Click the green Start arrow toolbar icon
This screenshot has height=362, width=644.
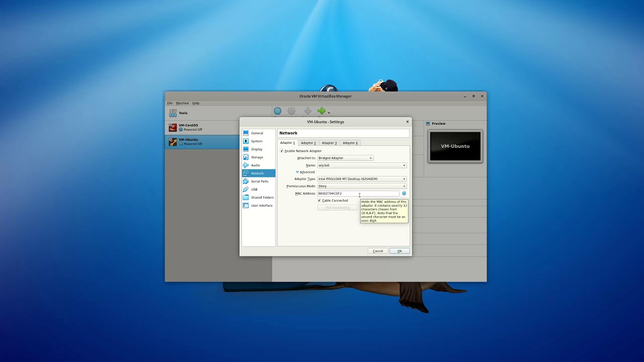pos(321,111)
